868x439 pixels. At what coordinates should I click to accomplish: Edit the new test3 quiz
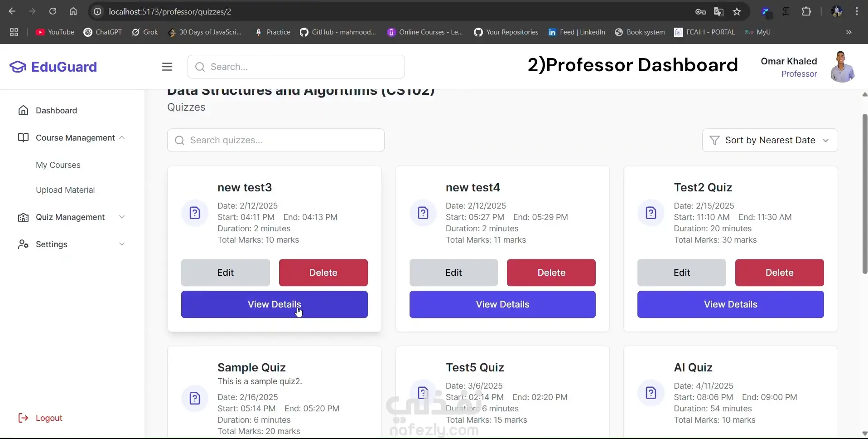[x=226, y=273]
